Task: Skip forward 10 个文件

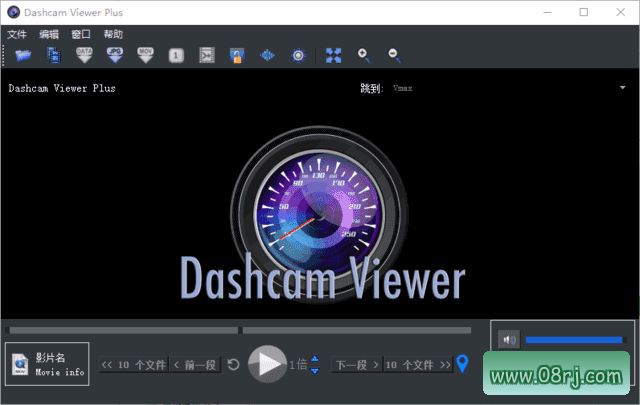Action: click(418, 365)
